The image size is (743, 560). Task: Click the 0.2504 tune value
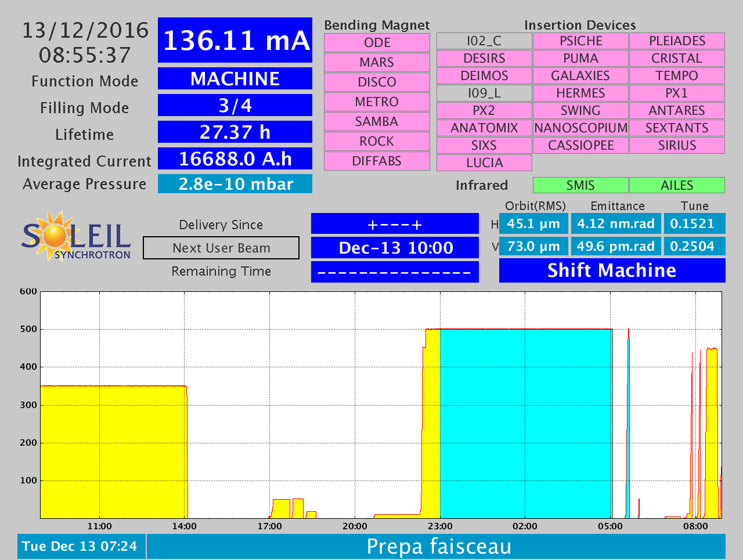[x=694, y=246]
